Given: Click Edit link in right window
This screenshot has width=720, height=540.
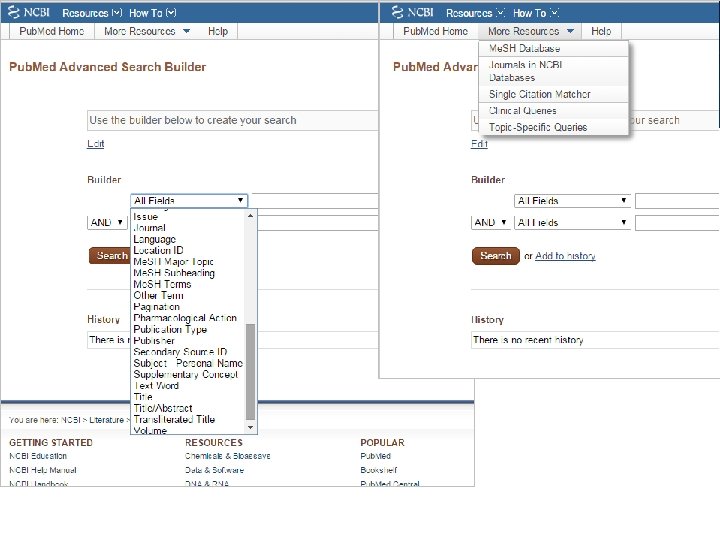Looking at the screenshot, I should [x=479, y=144].
